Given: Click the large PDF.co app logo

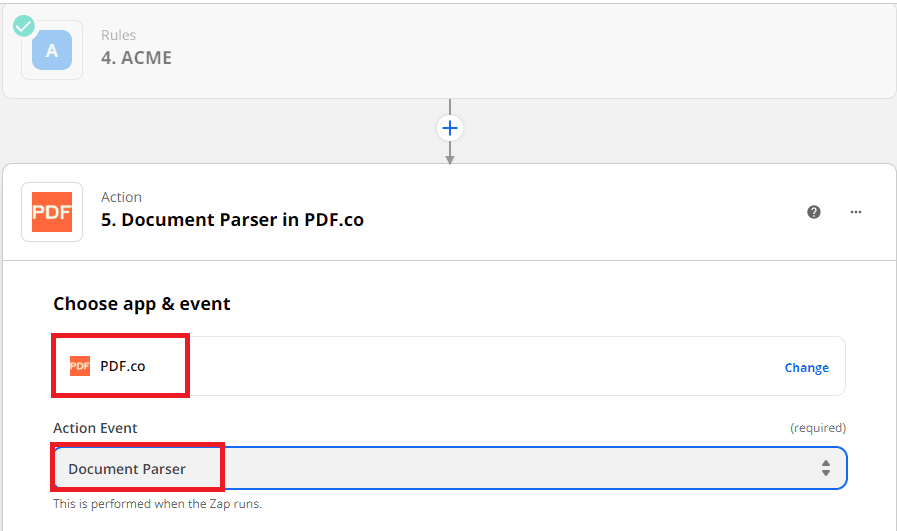Looking at the screenshot, I should 52,212.
